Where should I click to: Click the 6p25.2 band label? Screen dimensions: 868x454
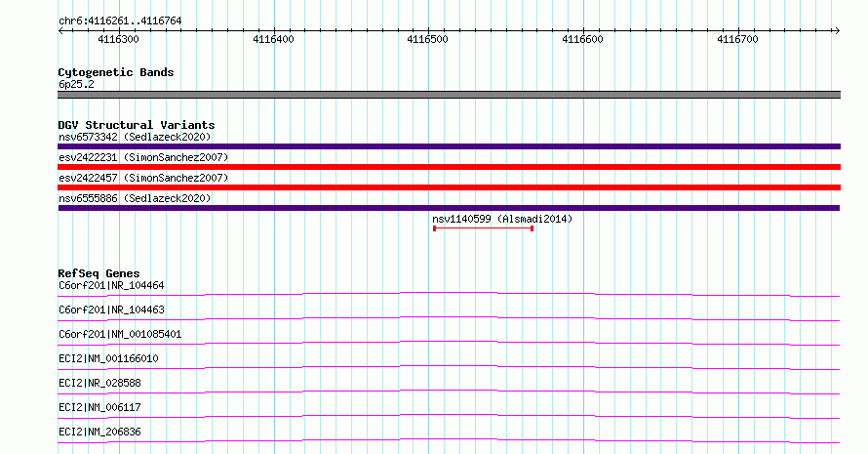[x=76, y=84]
